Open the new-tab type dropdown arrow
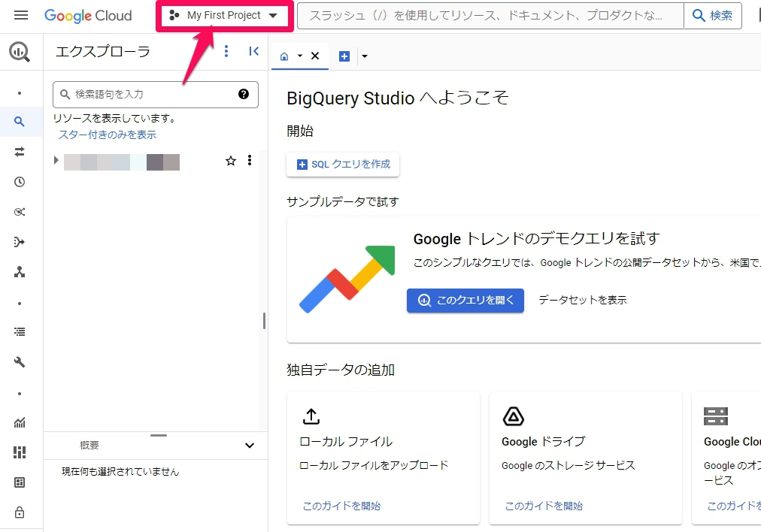 point(365,56)
